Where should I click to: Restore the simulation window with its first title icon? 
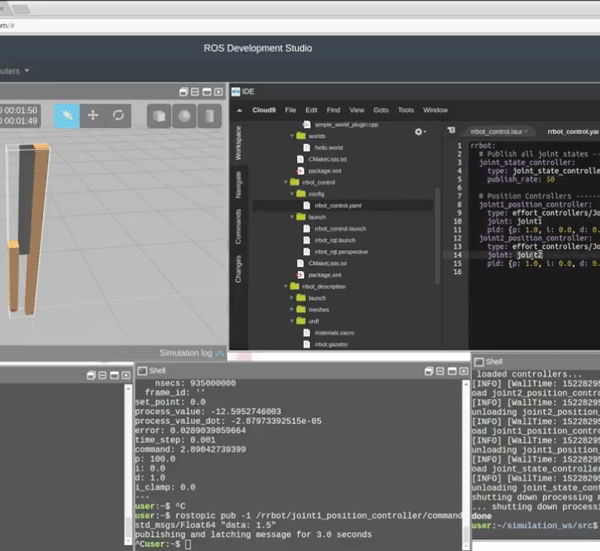[184, 92]
